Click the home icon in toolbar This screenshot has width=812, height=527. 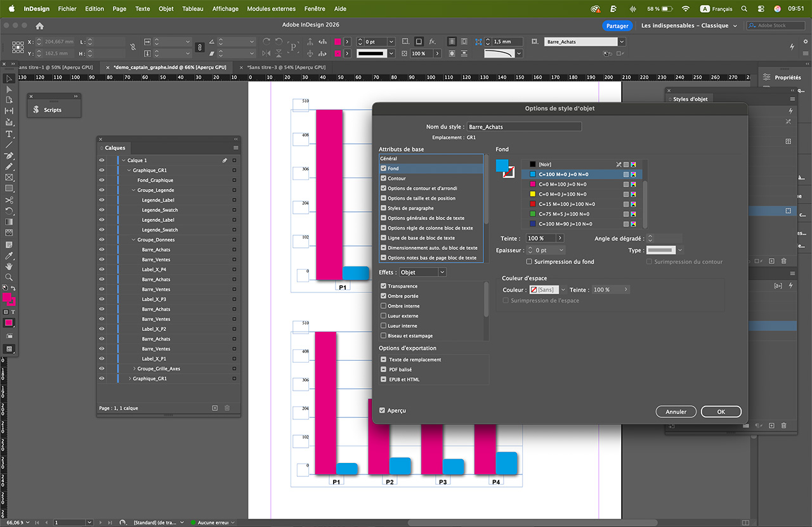pos(39,26)
